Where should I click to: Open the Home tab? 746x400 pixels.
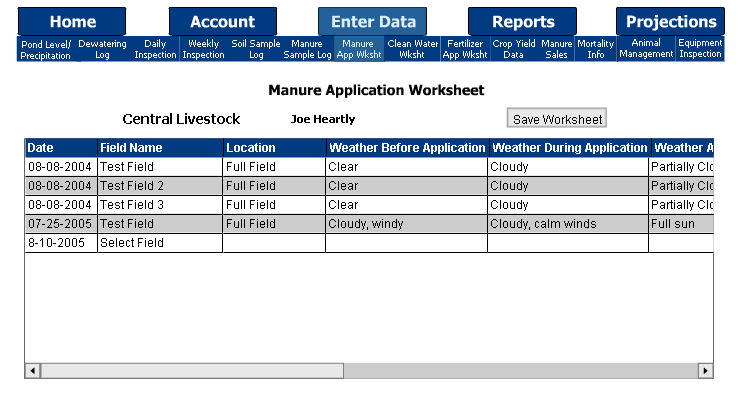(72, 21)
